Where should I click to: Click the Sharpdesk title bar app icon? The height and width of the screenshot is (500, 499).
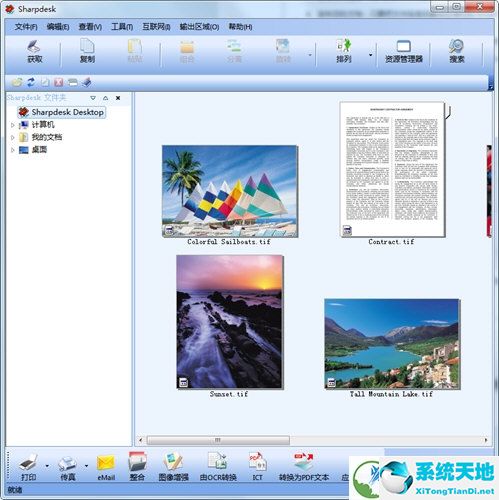pos(10,9)
